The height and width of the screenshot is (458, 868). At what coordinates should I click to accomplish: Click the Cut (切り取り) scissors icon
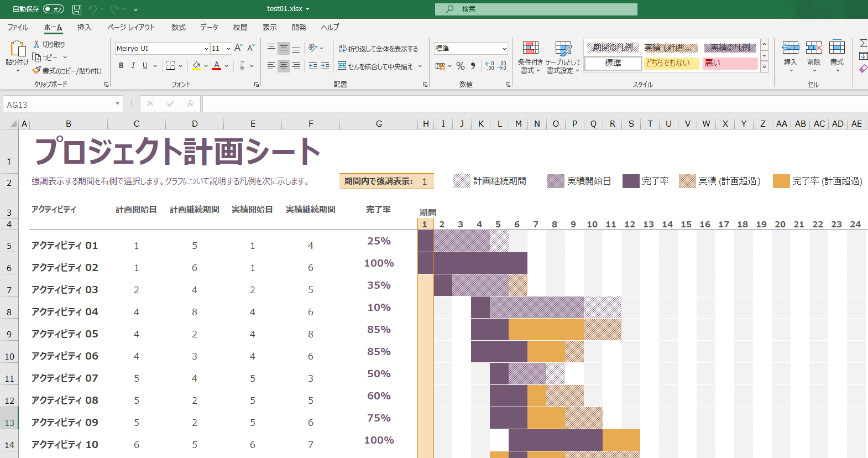click(x=36, y=44)
